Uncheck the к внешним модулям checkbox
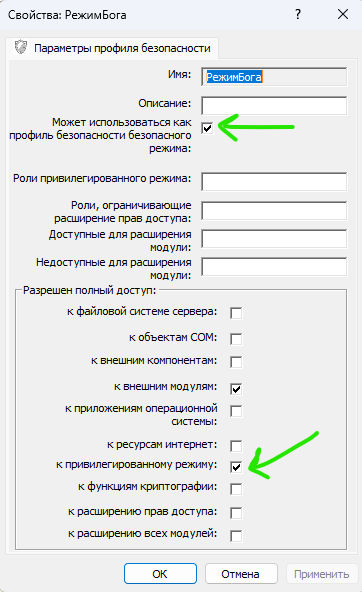362x592 pixels. coord(236,389)
